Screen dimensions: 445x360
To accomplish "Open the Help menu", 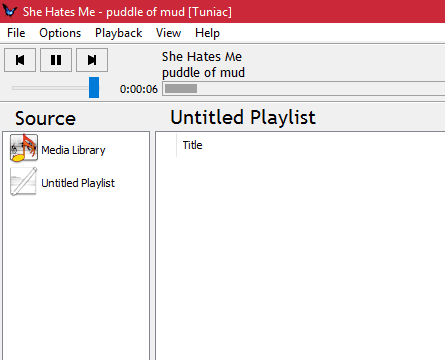I will coord(207,33).
